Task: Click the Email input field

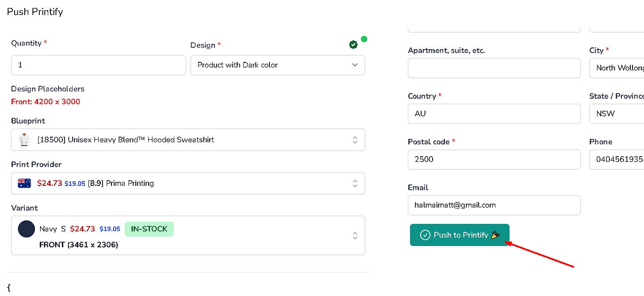Action: tap(494, 205)
